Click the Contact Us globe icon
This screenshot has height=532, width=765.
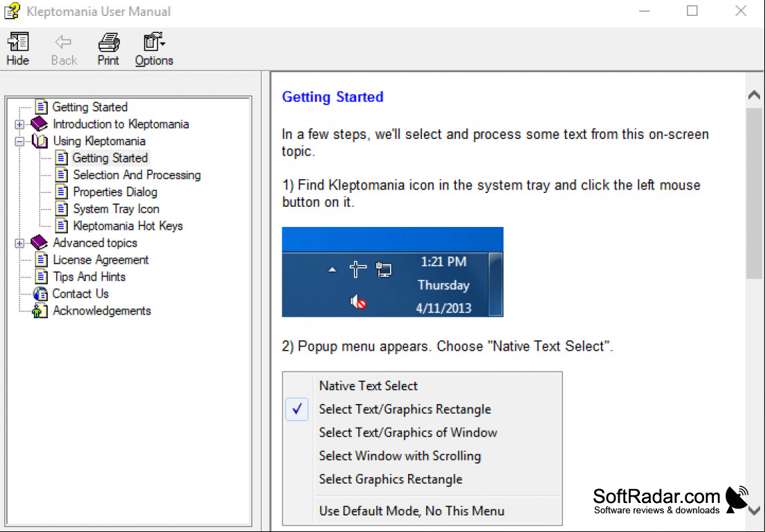coord(40,294)
